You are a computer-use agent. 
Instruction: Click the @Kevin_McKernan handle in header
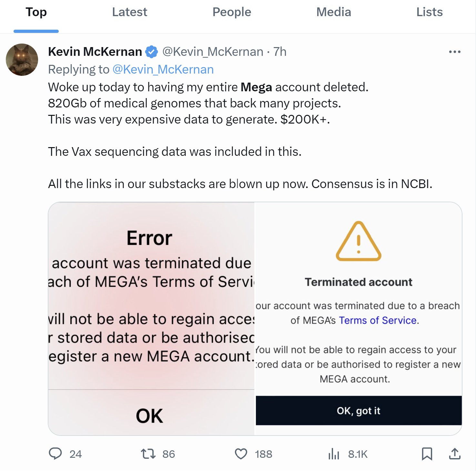click(x=213, y=52)
